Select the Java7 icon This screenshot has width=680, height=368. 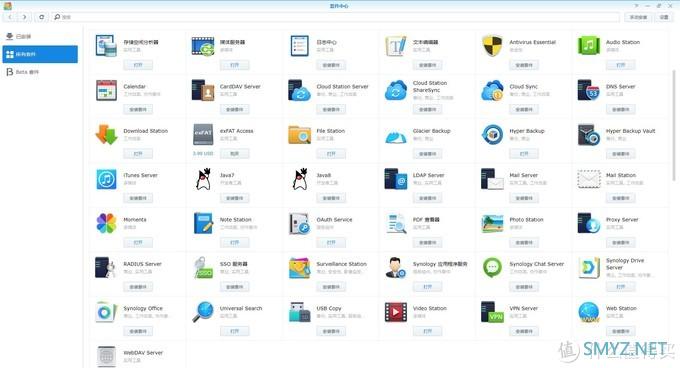[203, 179]
